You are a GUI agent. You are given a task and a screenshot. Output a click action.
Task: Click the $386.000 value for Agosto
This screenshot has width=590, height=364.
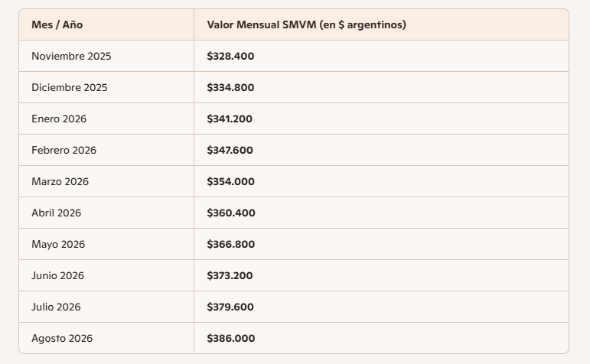(x=230, y=339)
